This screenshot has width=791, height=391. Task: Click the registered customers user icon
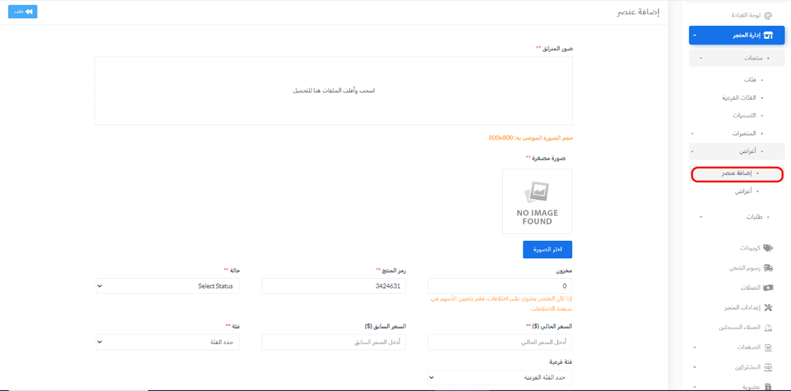(x=768, y=327)
